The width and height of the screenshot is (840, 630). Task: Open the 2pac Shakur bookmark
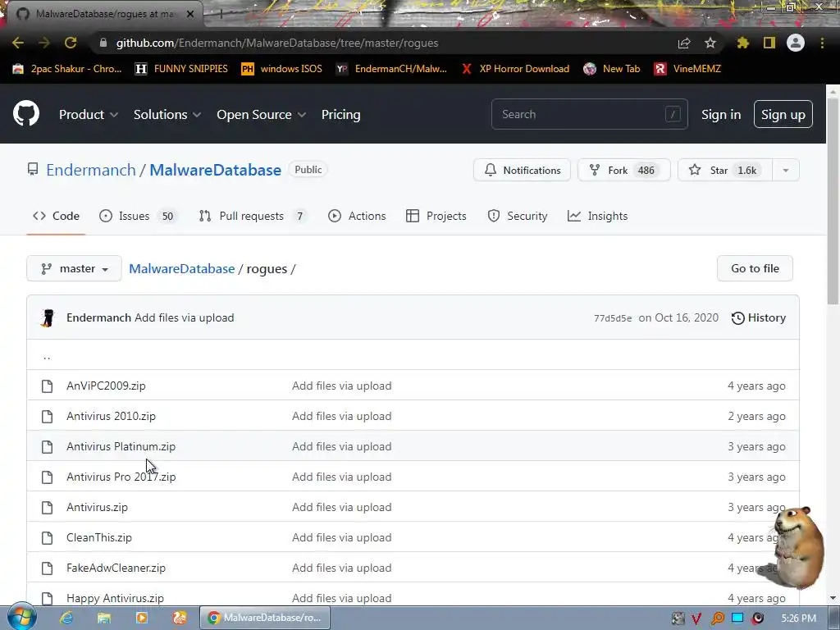coord(67,69)
